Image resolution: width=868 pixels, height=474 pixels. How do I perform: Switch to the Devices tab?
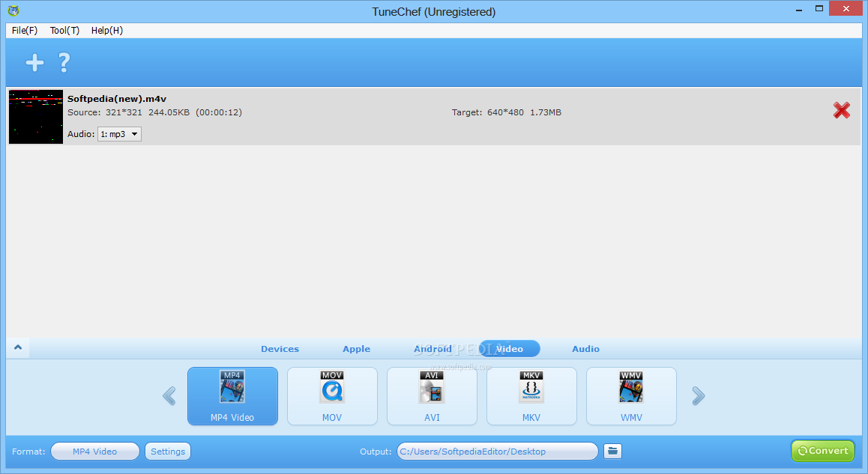pos(280,349)
